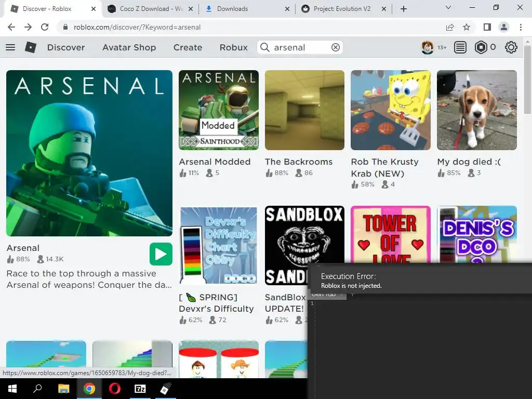Screen dimensions: 532x399
Task: Click Rob The Krusty Krab title
Action: click(385, 168)
